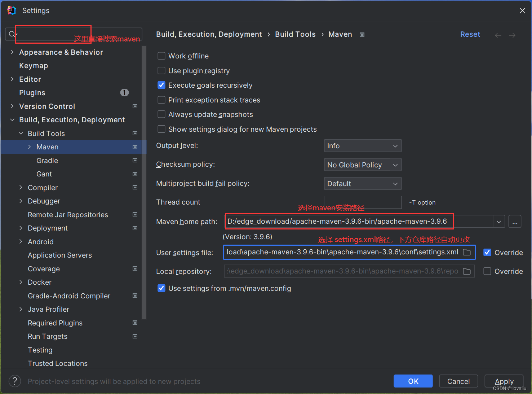Click project-level icon on Version Control row

pyautogui.click(x=135, y=106)
